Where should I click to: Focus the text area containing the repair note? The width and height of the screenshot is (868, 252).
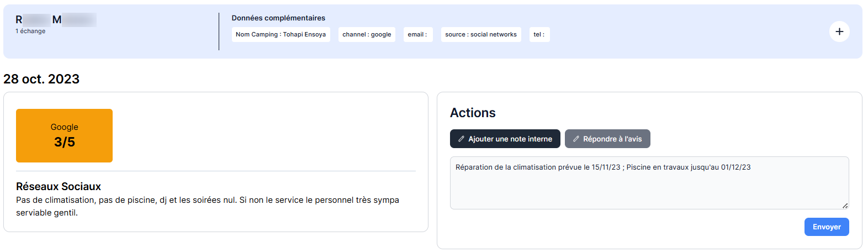pos(649,185)
